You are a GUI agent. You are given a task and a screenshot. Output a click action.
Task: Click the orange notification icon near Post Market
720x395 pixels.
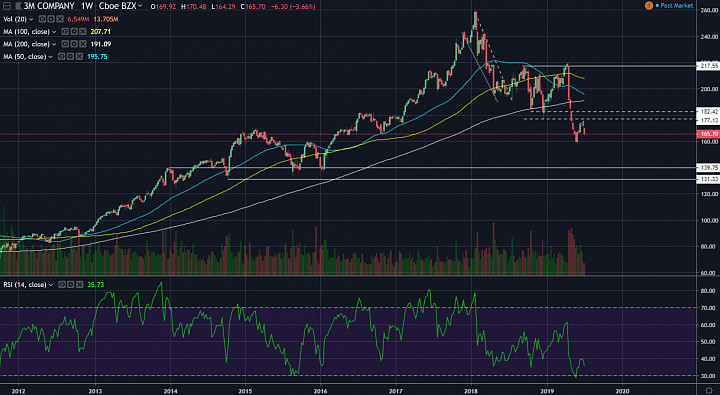[649, 6]
